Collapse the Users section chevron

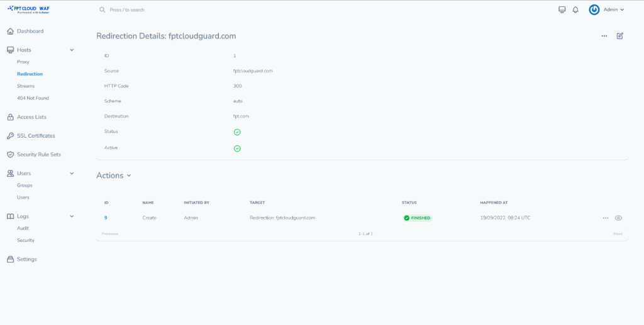point(72,174)
